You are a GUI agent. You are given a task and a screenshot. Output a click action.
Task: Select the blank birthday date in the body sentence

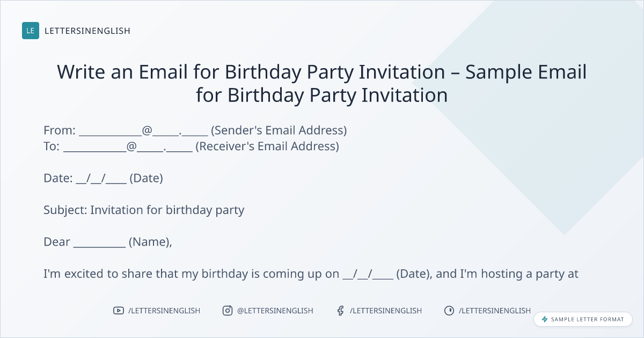click(x=368, y=275)
